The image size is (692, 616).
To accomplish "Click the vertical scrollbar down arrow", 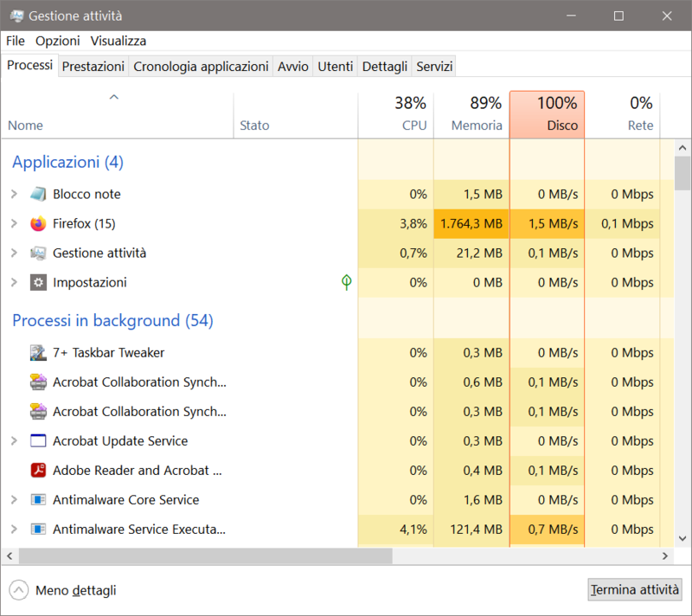I will click(x=682, y=538).
